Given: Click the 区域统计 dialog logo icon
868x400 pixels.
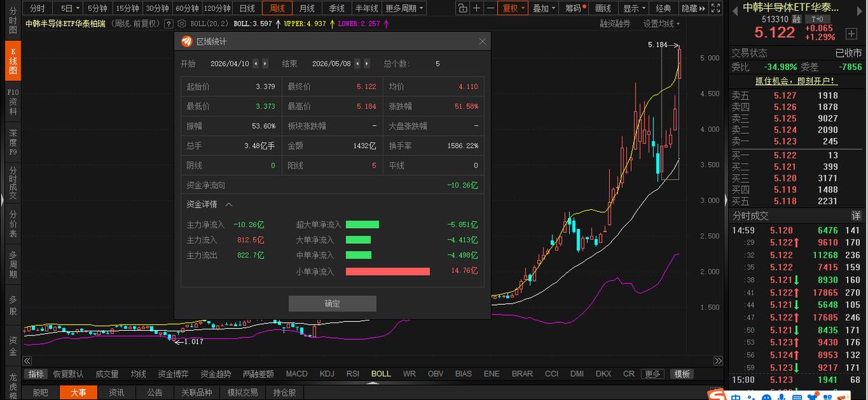Looking at the screenshot, I should [187, 41].
